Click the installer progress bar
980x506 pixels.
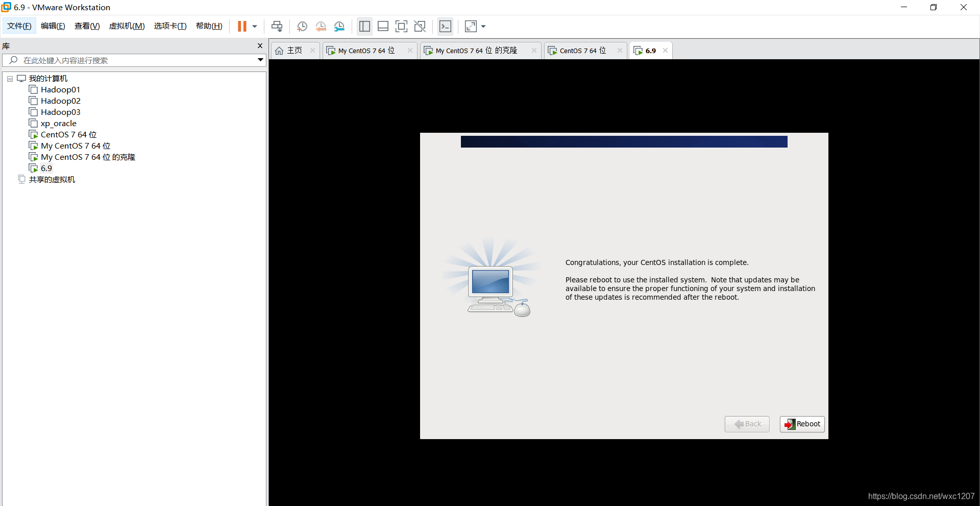tap(624, 141)
